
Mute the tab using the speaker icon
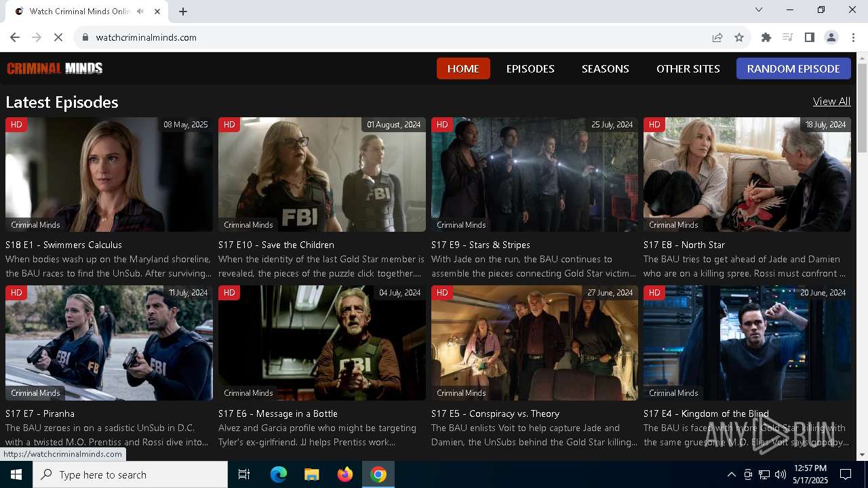140,11
